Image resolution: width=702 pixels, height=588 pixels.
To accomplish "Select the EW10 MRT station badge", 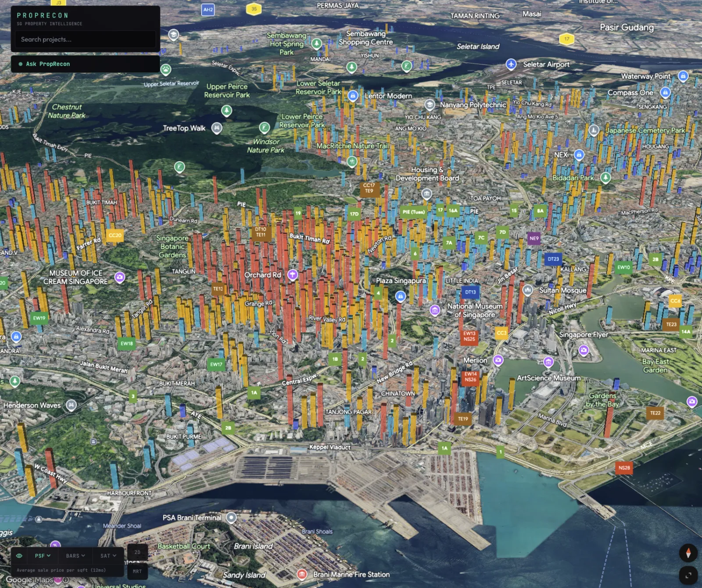I will (x=623, y=267).
